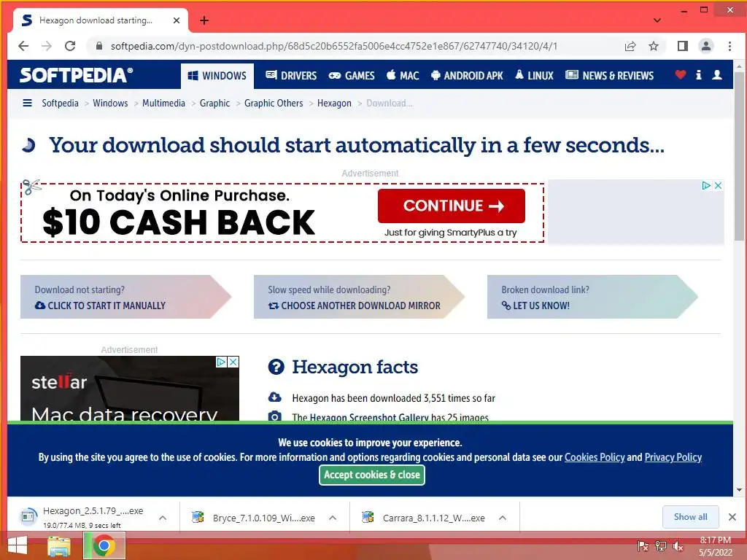Viewport: 747px width, 560px height.
Task: Close the Stellar ad with X
Action: coord(233,362)
